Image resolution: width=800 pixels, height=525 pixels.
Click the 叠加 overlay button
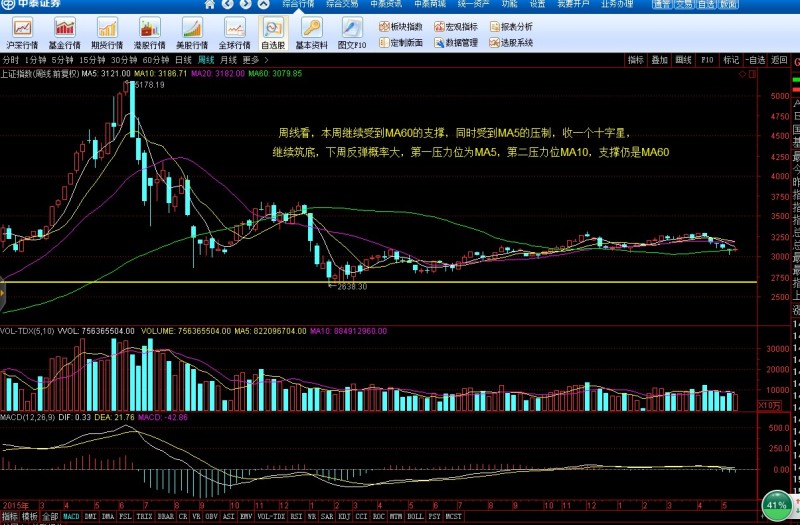pos(659,60)
